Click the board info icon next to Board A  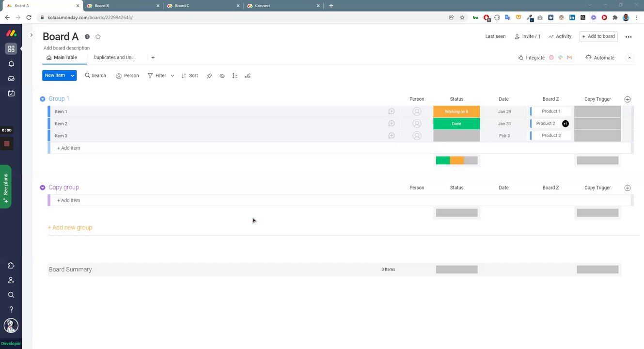coord(87,37)
